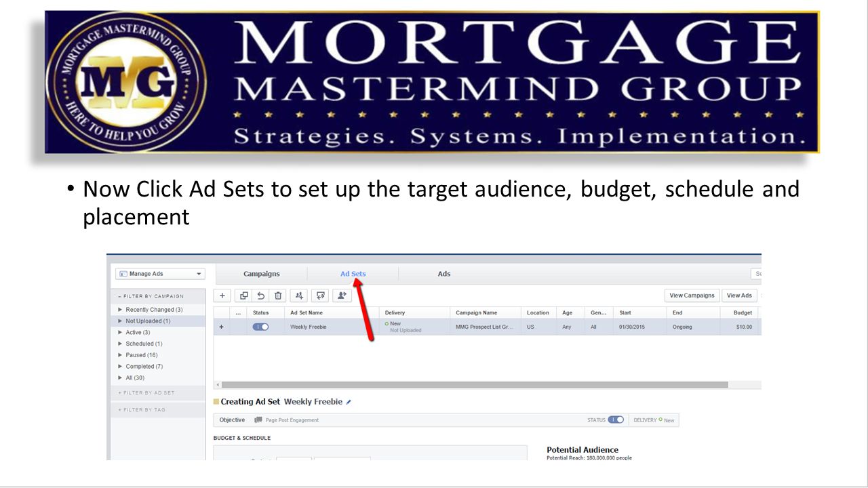Click the View Ads button
This screenshot has height=488, width=868.
(740, 296)
